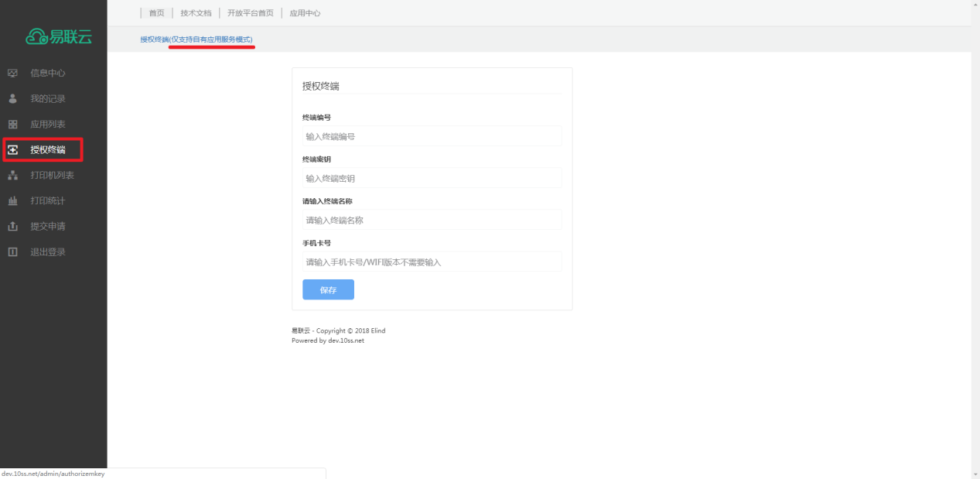The width and height of the screenshot is (980, 479).
Task: Click the 打印机列表 hierarchy icon
Action: coord(12,176)
